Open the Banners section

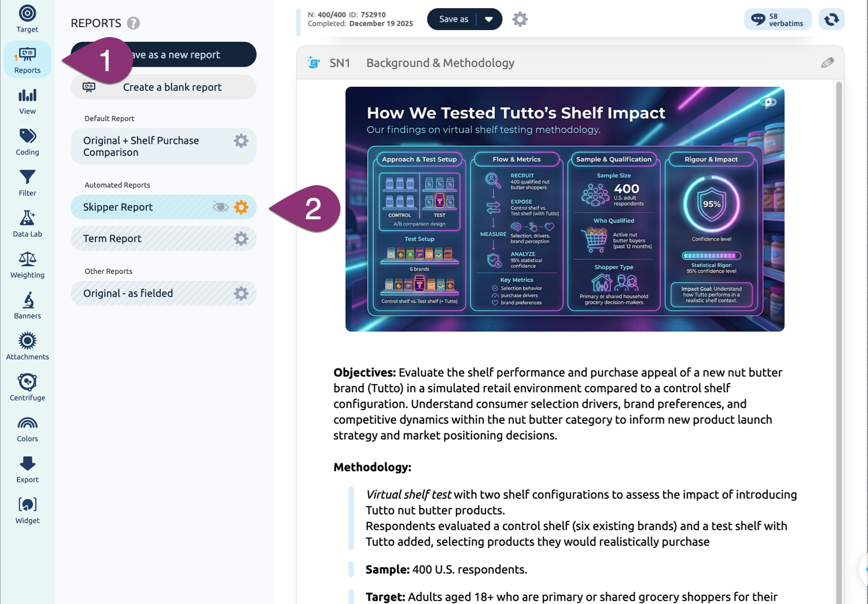[27, 307]
